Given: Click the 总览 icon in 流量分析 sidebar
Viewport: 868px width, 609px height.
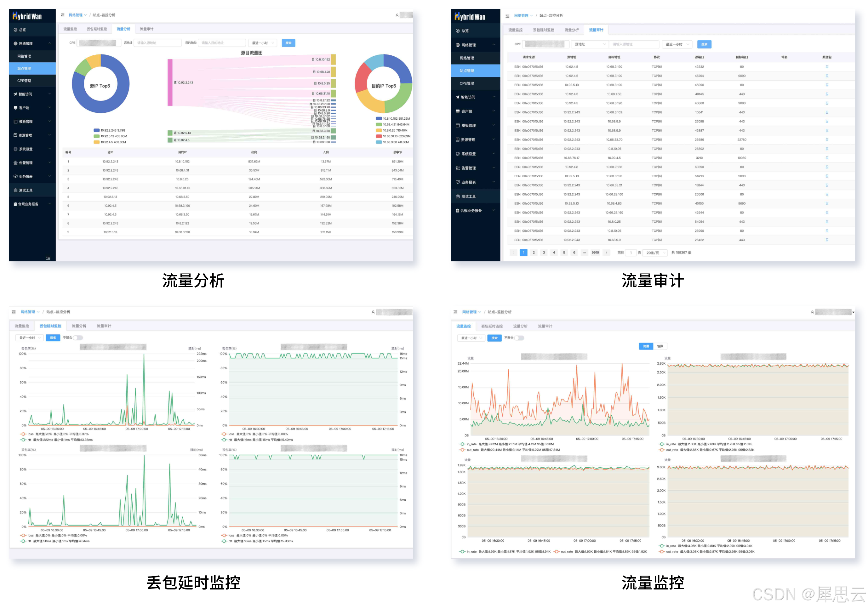Looking at the screenshot, I should (x=15, y=30).
